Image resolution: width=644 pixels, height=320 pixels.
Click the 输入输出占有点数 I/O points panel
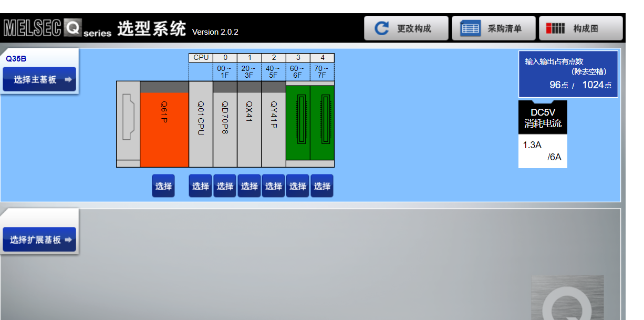pyautogui.click(x=568, y=74)
